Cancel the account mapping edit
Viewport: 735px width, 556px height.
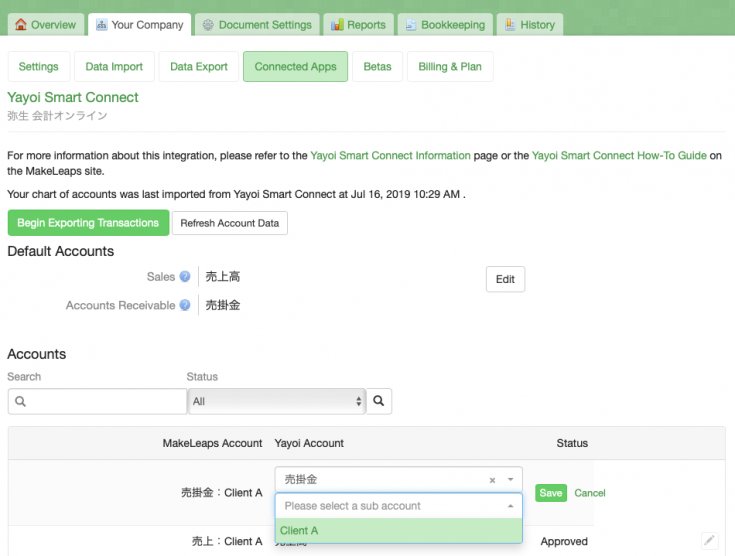point(590,493)
